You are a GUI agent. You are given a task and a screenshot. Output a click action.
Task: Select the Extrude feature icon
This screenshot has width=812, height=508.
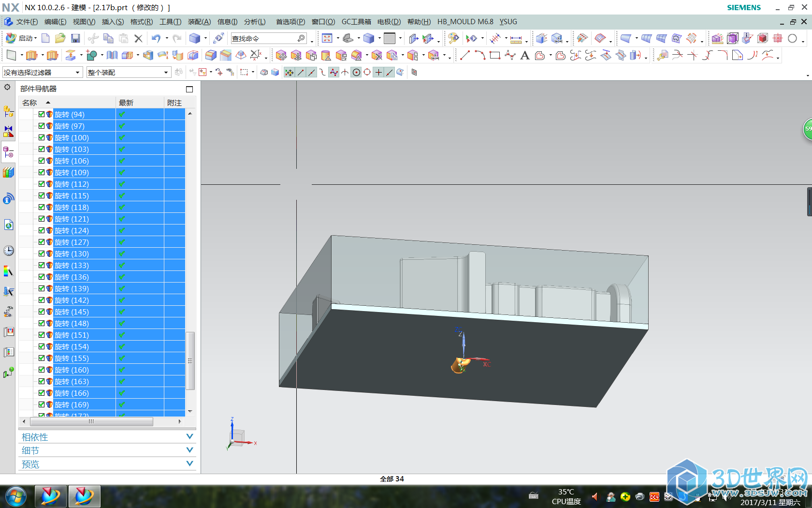point(31,56)
